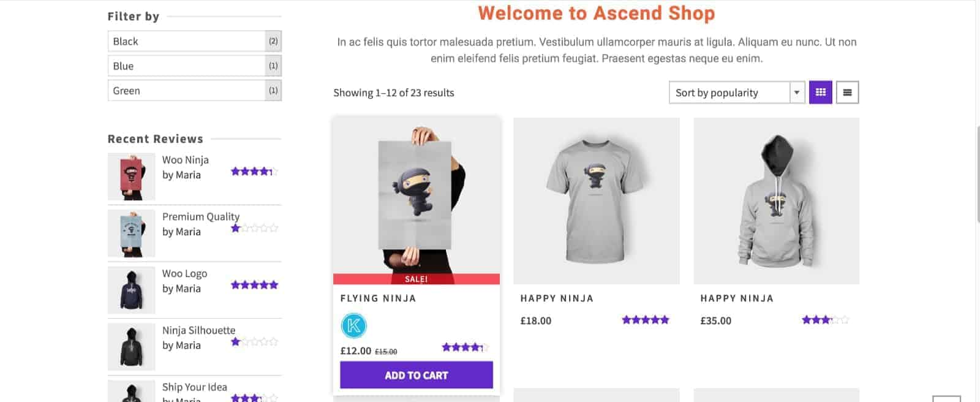Click the £18.00 Happy Ninja star rating
Screen dimensions: 980x402
[645, 320]
